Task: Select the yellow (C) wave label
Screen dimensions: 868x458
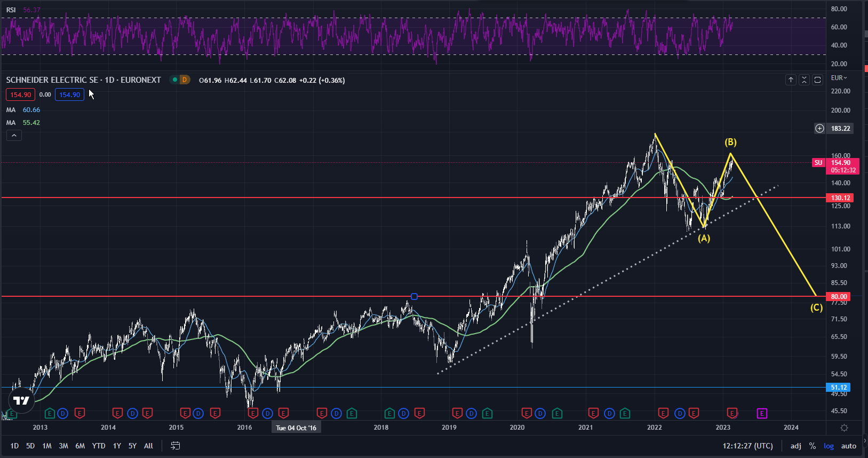Action: [x=816, y=307]
